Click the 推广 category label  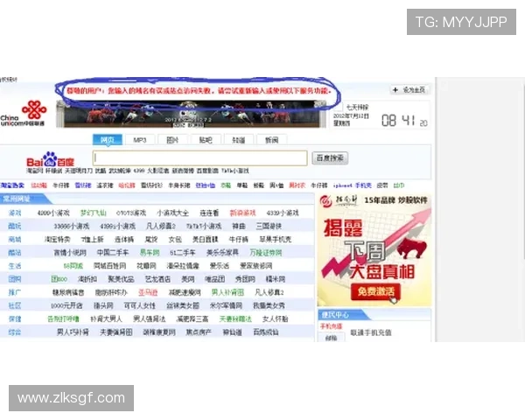coord(15,292)
